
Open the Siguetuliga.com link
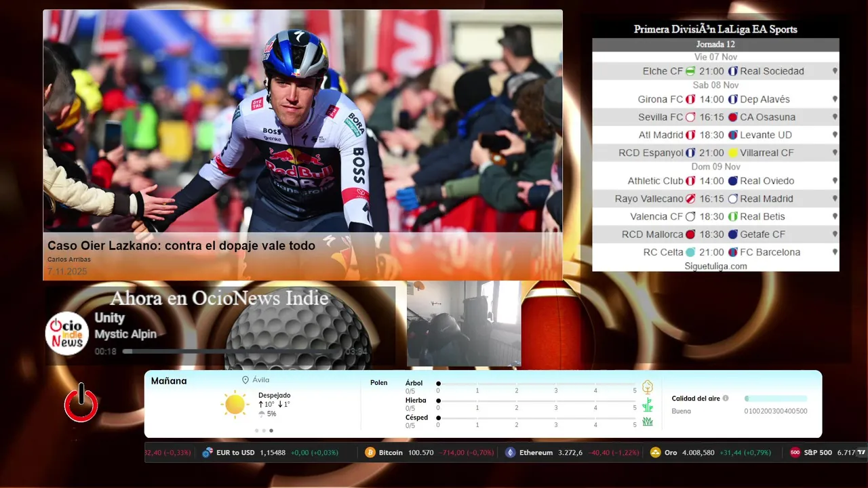[x=715, y=266]
